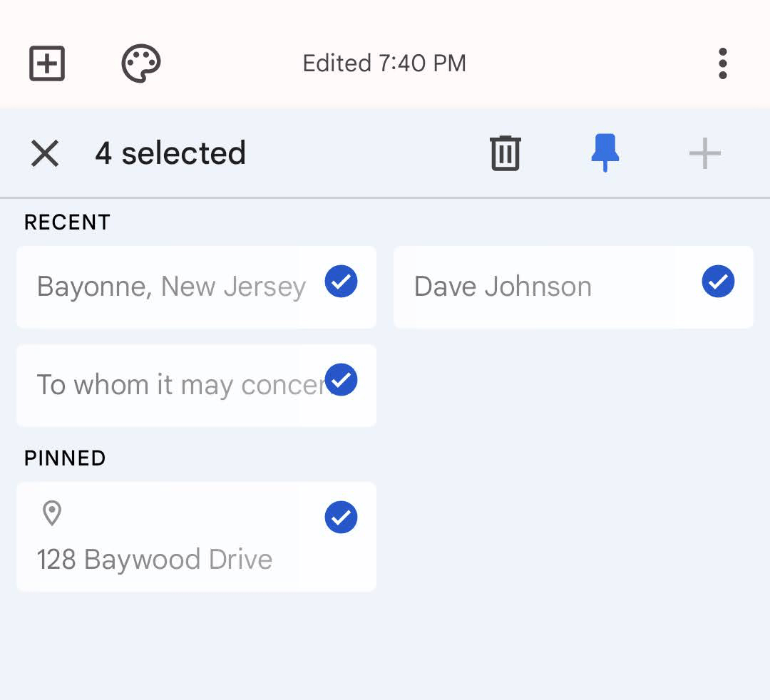770x700 pixels.
Task: Click the location pin on 128 Baywood Drive
Action: (x=52, y=515)
